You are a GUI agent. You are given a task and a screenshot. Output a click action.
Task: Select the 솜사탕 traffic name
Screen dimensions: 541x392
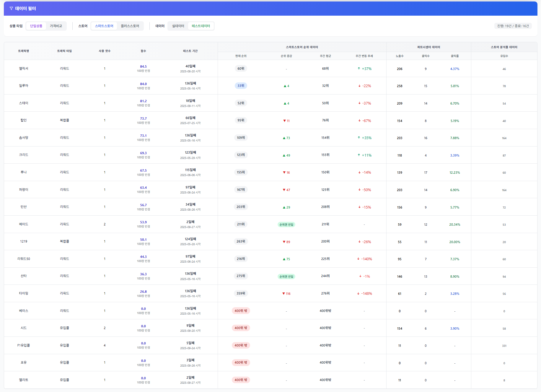click(x=24, y=138)
